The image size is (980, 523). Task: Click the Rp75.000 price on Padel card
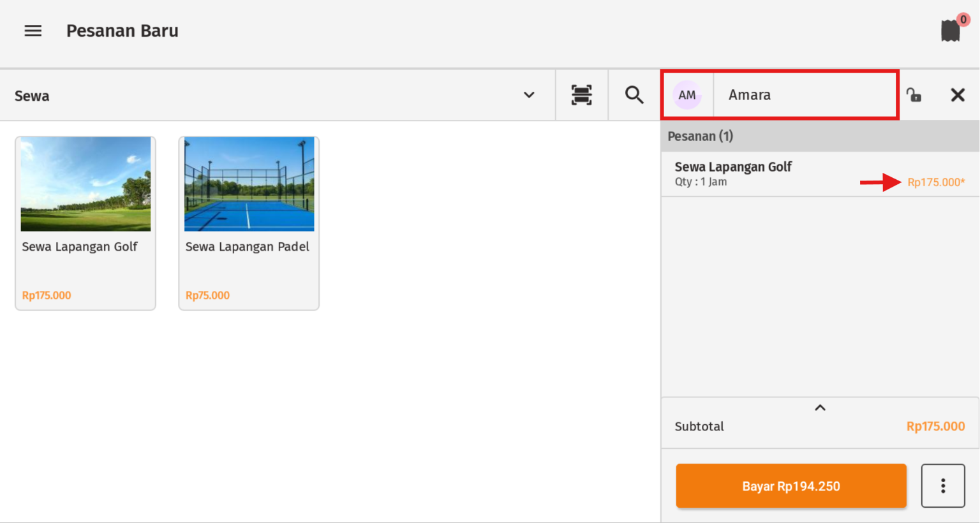[207, 295]
